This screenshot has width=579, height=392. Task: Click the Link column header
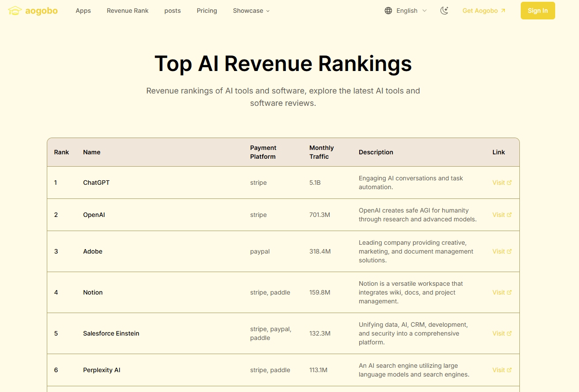(x=499, y=152)
